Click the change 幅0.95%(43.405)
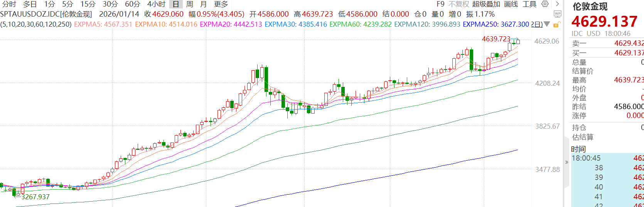This screenshot has height=207, width=644. [x=216, y=14]
